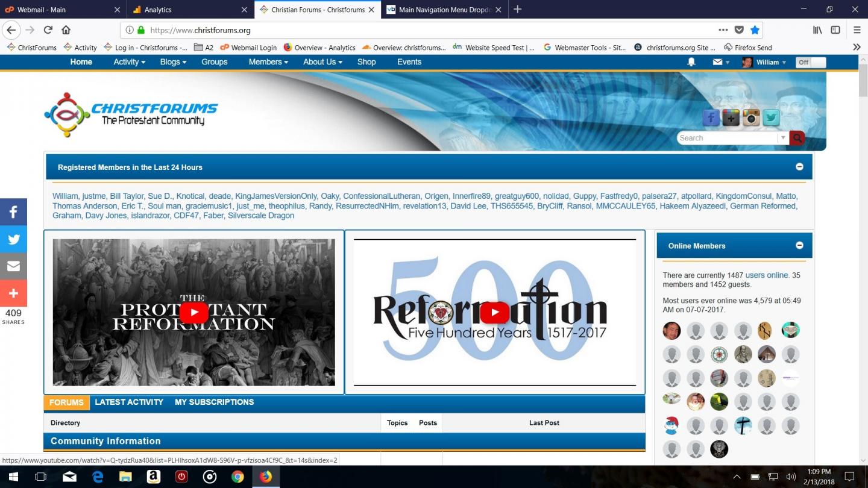Switch to the LATEST ACTIVITY tab
Screen dimensions: 868x488
pyautogui.click(x=129, y=402)
